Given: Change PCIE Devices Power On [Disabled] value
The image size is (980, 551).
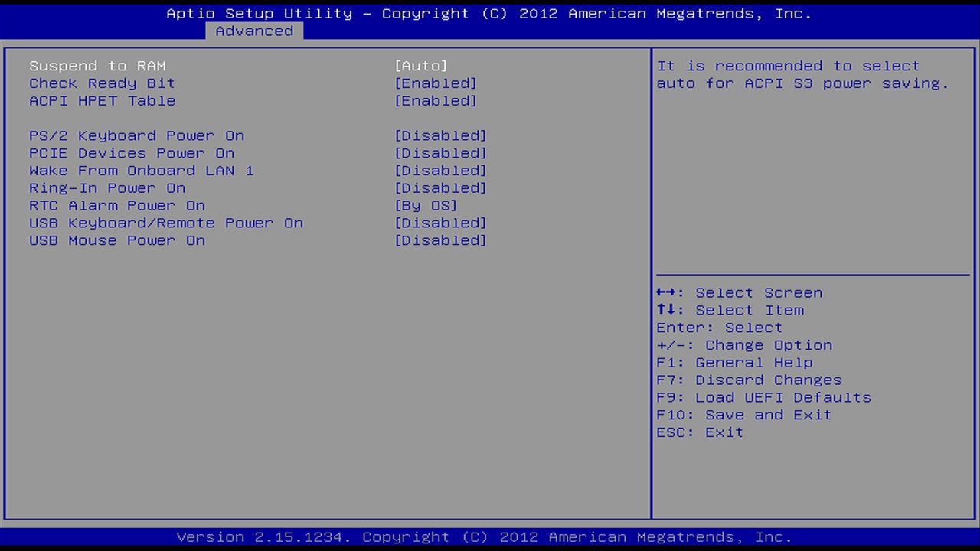Looking at the screenshot, I should [x=440, y=154].
